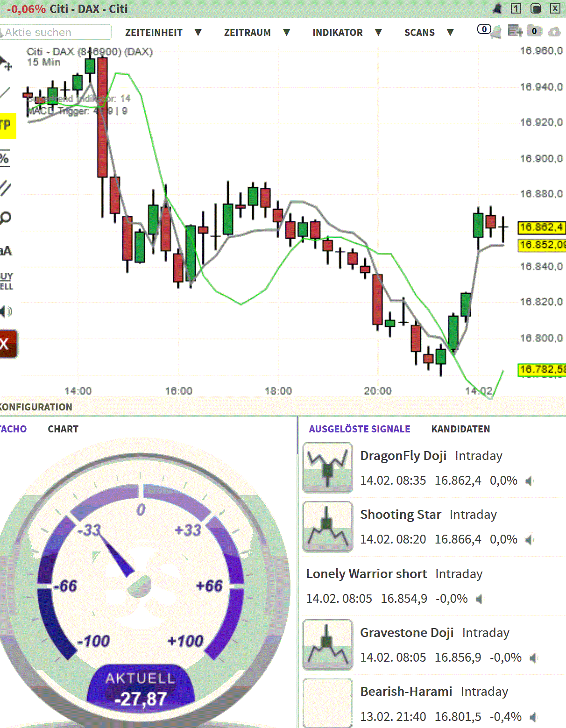This screenshot has width=566, height=728.
Task: Click the Aktie suchen search field
Action: [x=56, y=32]
